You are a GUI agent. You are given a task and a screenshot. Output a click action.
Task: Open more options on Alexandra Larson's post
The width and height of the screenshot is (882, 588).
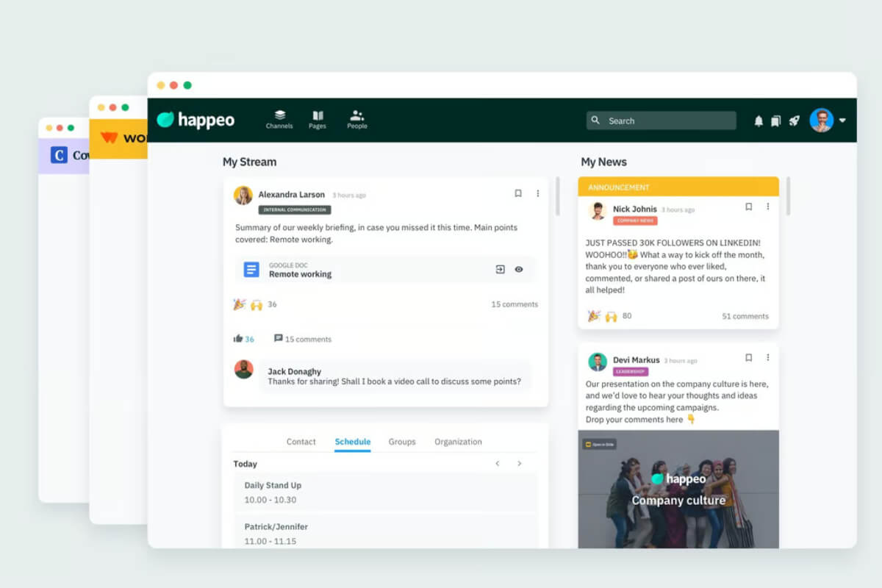[x=537, y=193]
